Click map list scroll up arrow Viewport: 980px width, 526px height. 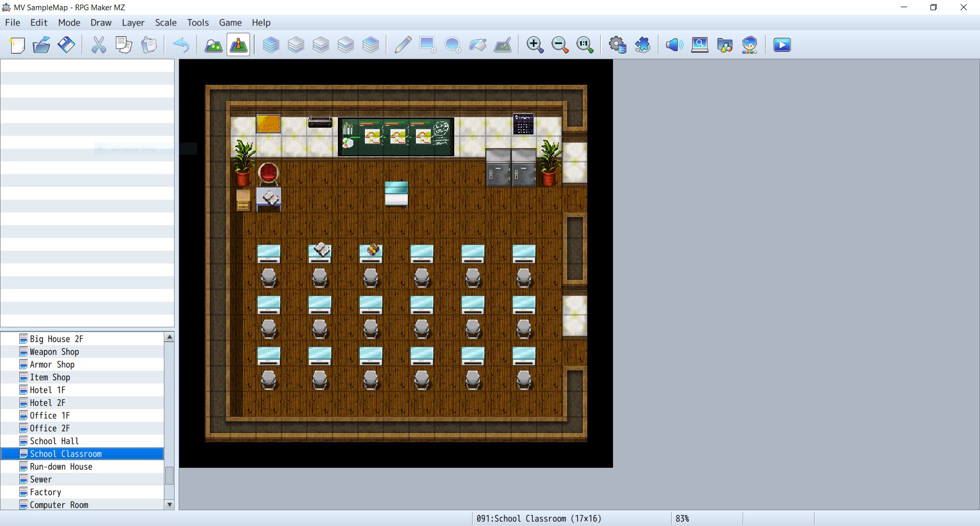(169, 337)
